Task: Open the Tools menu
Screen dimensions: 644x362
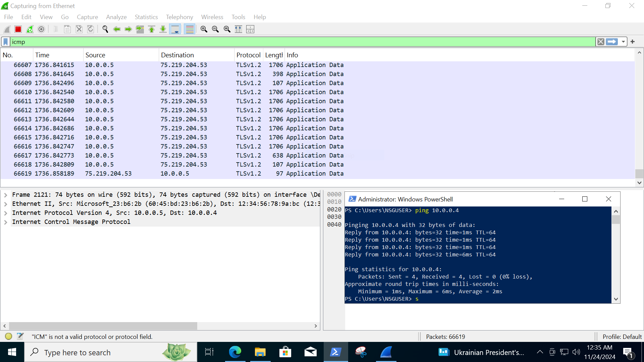Action: (238, 17)
